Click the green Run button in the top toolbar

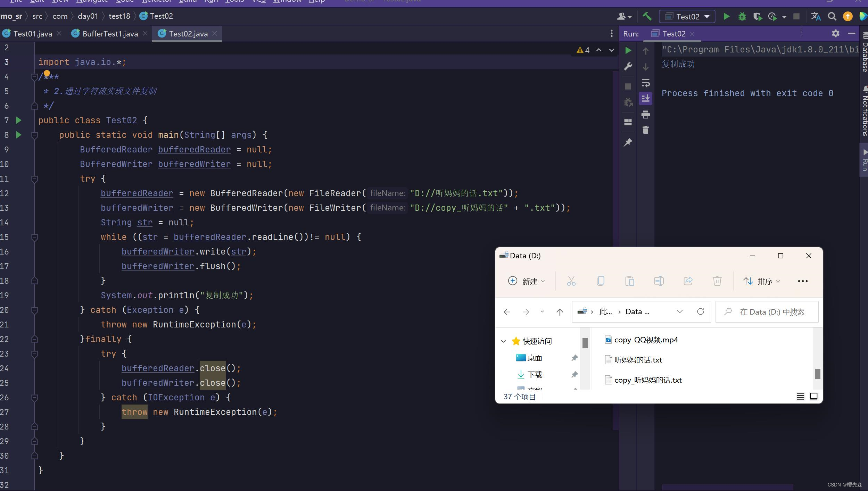tap(726, 17)
